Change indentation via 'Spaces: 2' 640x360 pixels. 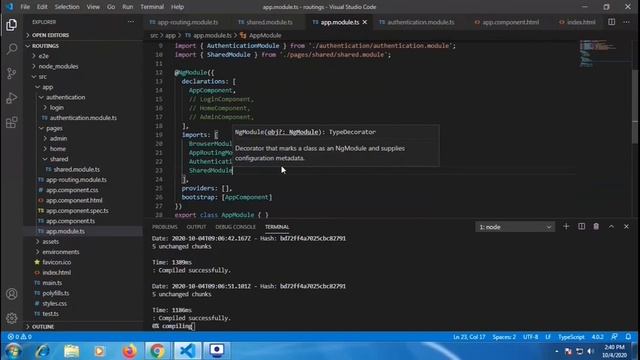point(504,337)
